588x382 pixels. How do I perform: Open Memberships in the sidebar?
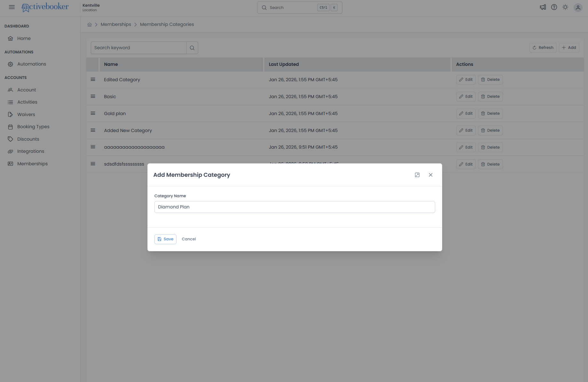click(32, 164)
